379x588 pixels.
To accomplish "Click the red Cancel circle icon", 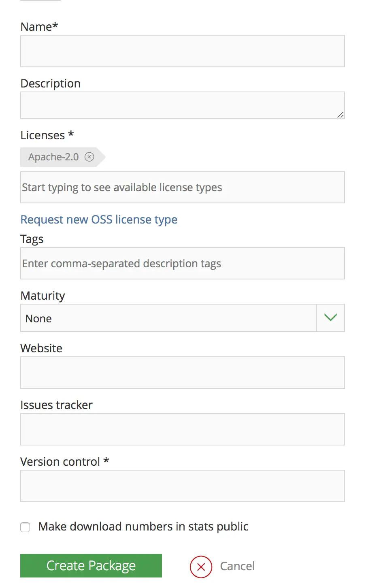I will point(201,567).
